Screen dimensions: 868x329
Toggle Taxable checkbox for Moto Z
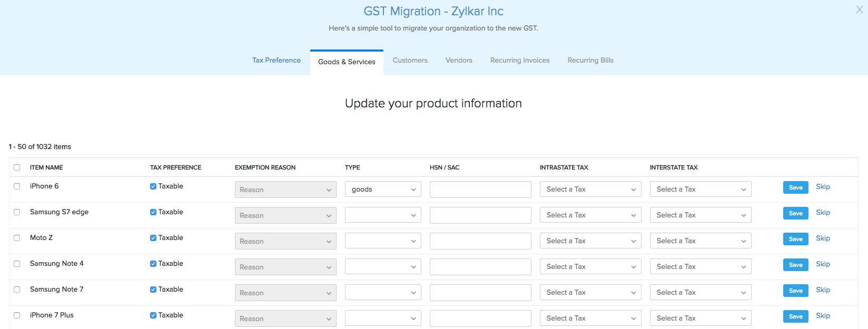153,238
